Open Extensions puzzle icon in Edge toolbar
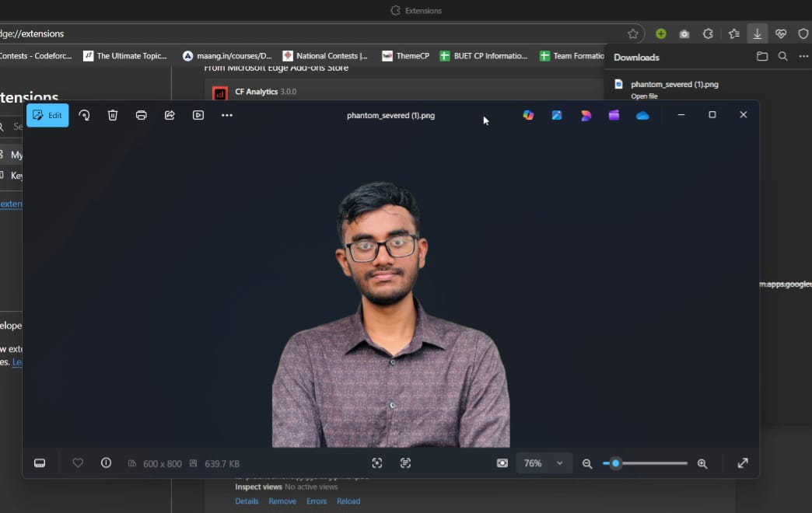 tap(708, 33)
